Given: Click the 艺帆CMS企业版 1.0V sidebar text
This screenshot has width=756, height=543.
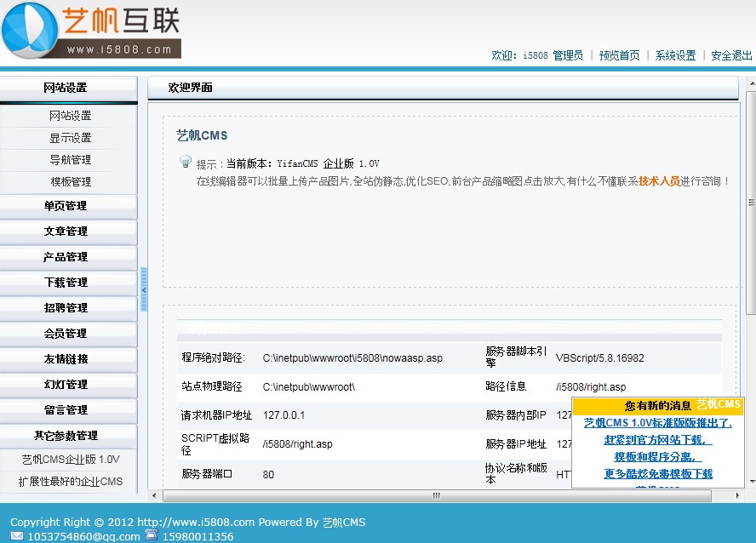Looking at the screenshot, I should [x=71, y=459].
